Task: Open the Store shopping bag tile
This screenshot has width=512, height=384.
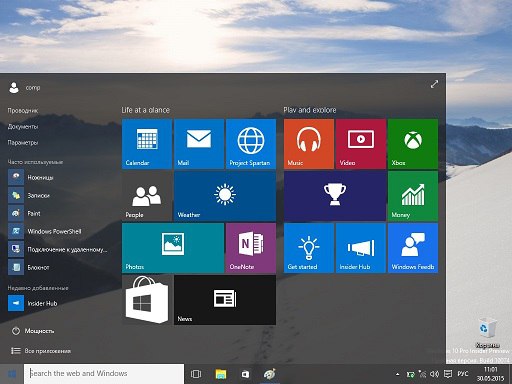Action: click(147, 300)
